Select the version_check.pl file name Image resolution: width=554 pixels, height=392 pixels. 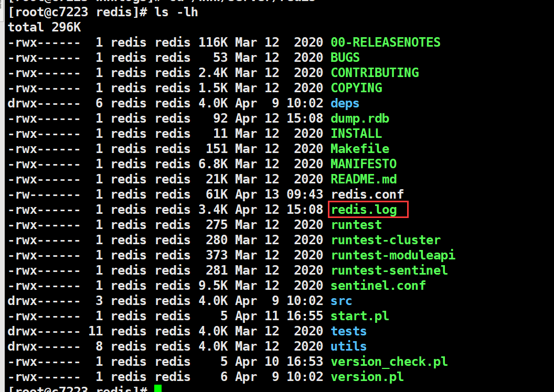[389, 361]
